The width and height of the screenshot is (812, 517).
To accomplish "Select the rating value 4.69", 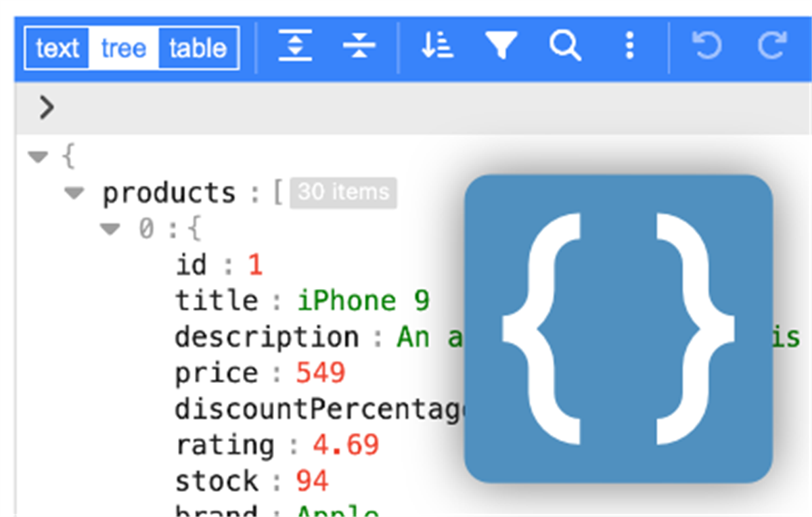I will 346,445.
